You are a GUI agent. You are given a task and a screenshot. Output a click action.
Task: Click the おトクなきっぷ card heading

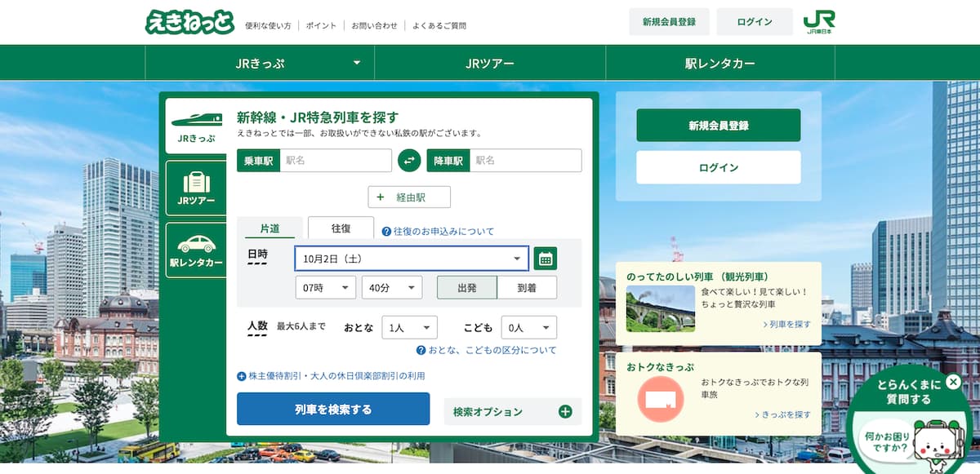[660, 366]
